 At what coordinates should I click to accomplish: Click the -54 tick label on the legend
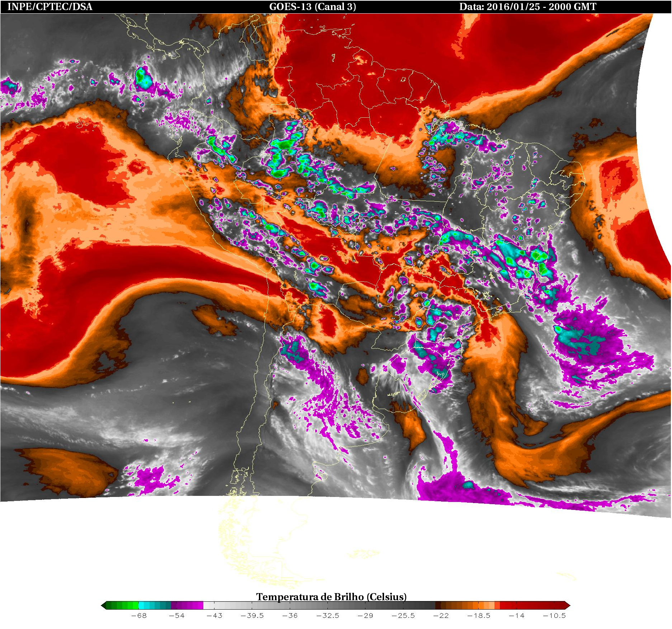click(176, 616)
